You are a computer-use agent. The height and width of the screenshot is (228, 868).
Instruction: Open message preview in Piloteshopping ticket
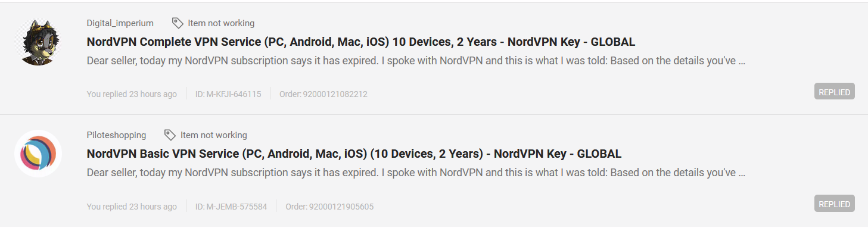(x=416, y=173)
